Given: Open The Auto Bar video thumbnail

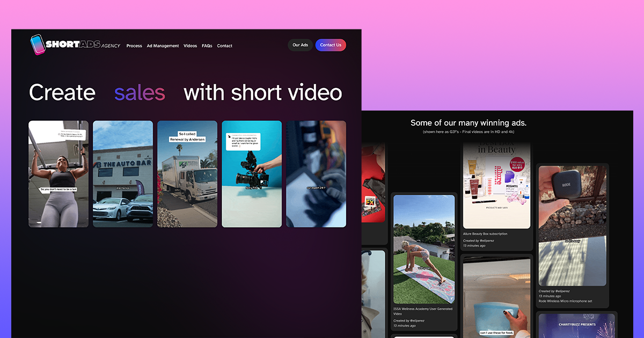Looking at the screenshot, I should coord(123,174).
